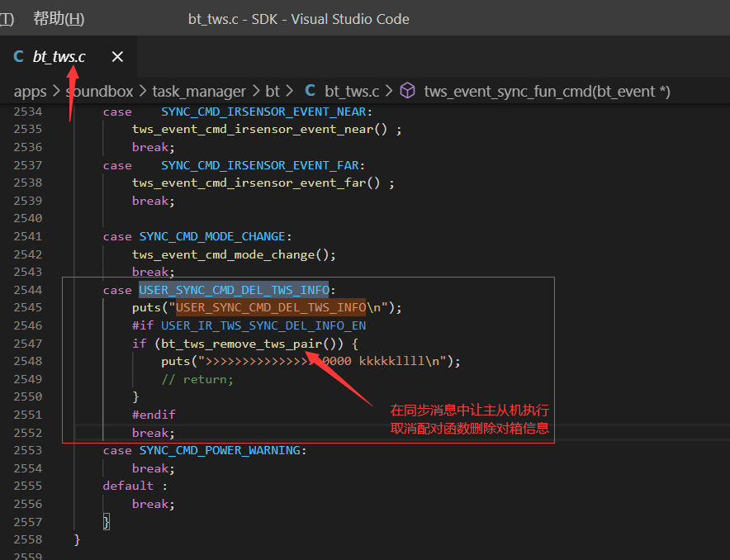Open the 帮助(H) help menu

pyautogui.click(x=59, y=19)
